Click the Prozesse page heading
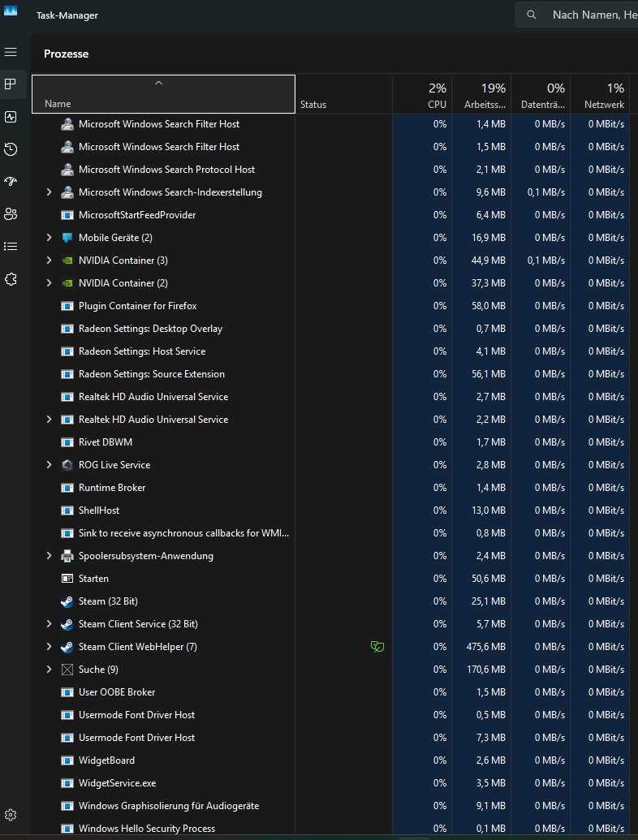The height and width of the screenshot is (840, 638). (67, 54)
